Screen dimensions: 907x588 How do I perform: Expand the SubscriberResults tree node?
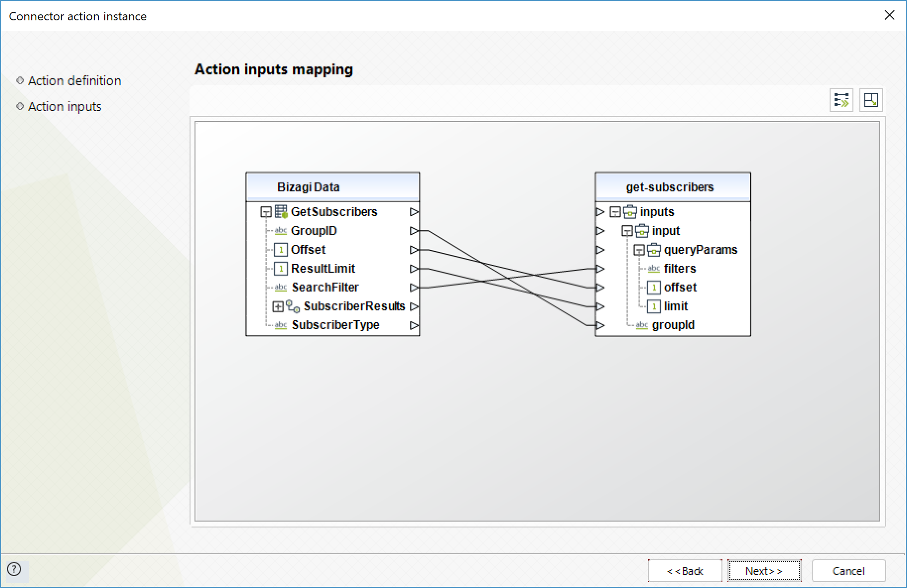pyautogui.click(x=278, y=306)
